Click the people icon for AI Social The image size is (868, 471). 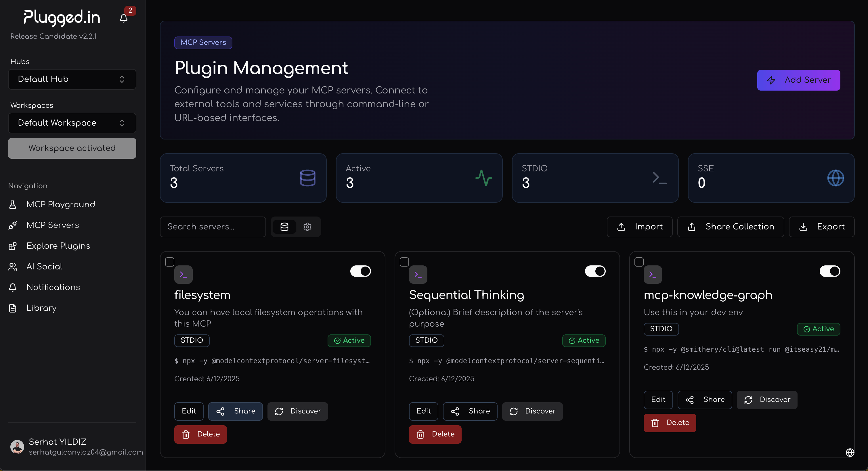point(13,267)
